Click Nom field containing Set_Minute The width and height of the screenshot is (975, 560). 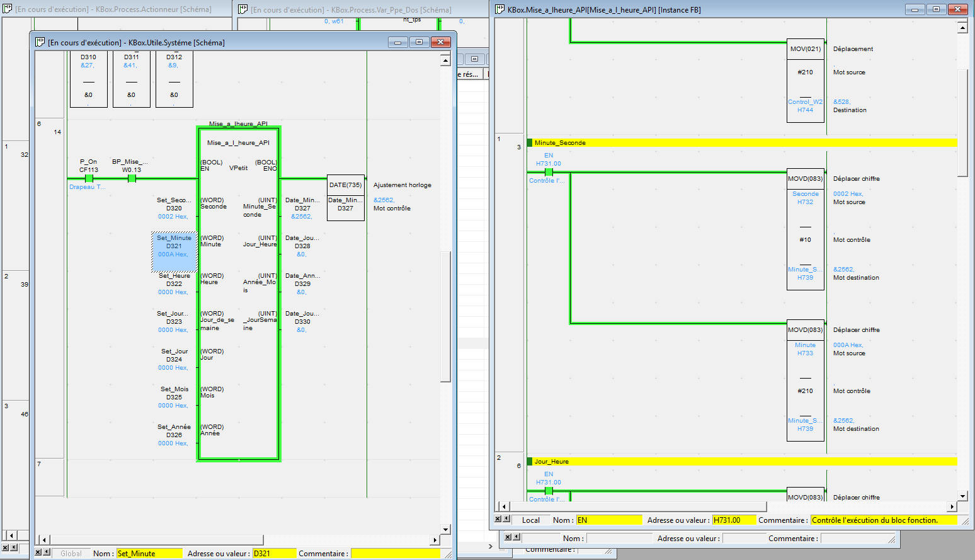point(149,554)
